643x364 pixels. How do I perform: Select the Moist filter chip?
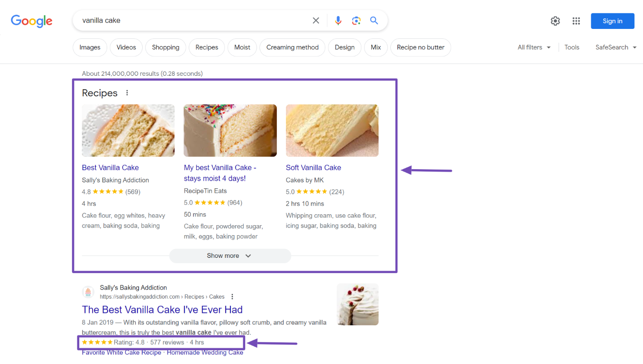click(242, 47)
